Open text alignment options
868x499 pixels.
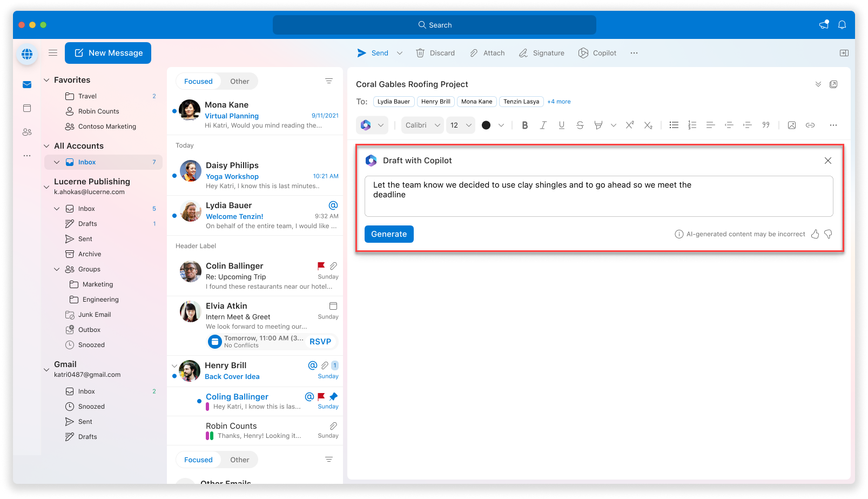point(710,125)
